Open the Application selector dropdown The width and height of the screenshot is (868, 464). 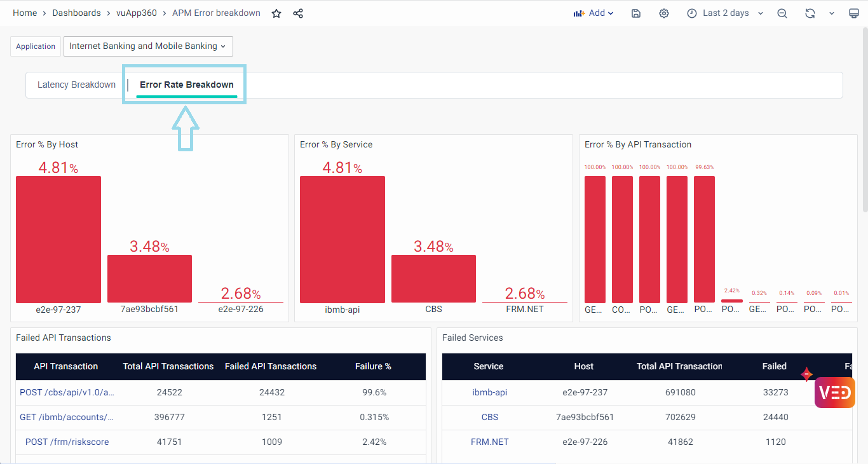[x=148, y=46]
